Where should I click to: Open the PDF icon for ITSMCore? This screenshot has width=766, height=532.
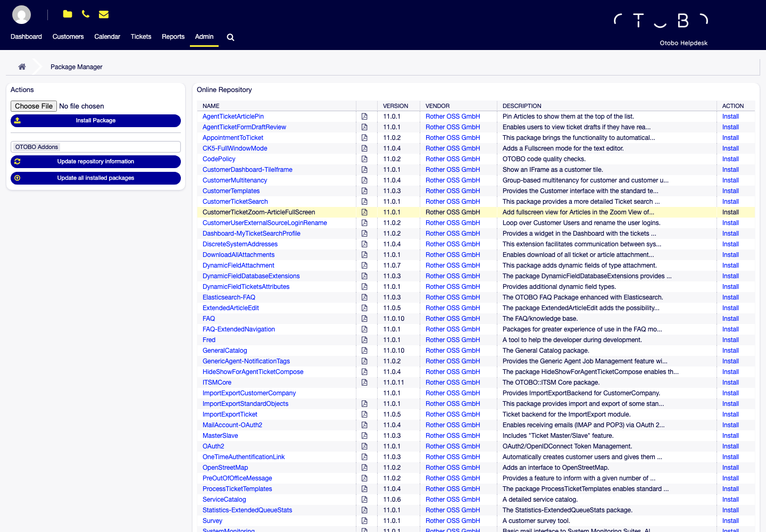coord(364,383)
